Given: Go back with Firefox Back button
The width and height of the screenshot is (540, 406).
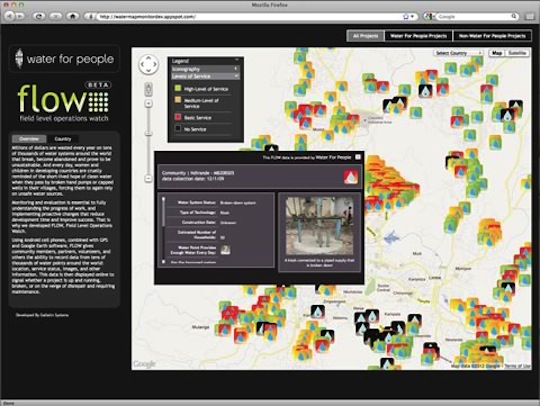Looking at the screenshot, I should click(x=9, y=16).
